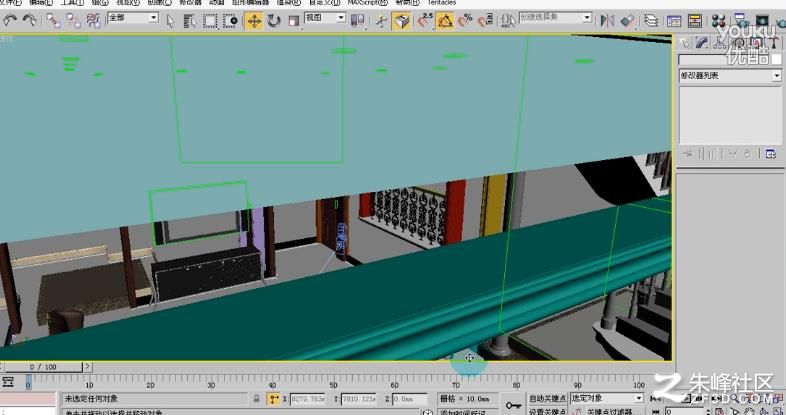Screen dimensions: 786x415
Task: Toggle Window/Crossing selection mode
Action: [x=231, y=21]
